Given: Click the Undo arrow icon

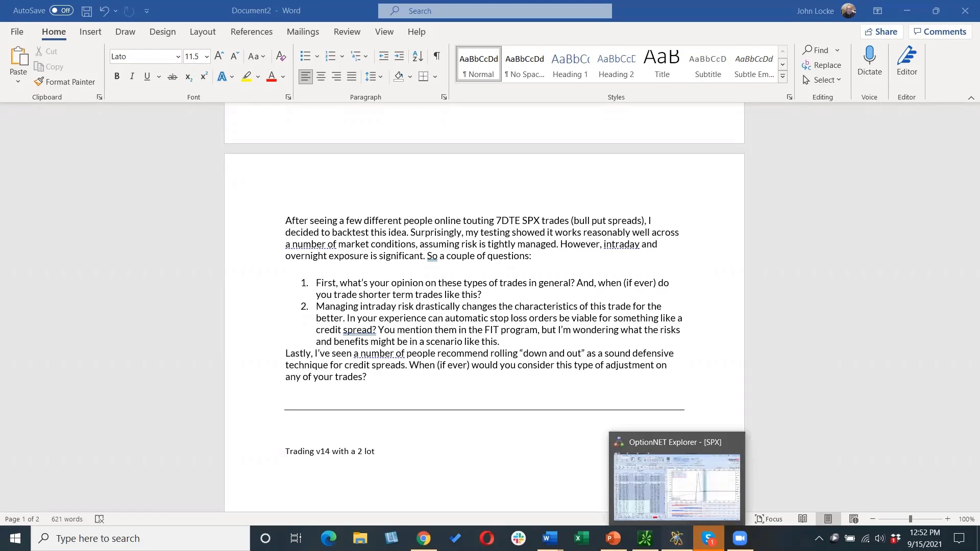Looking at the screenshot, I should click(x=104, y=11).
